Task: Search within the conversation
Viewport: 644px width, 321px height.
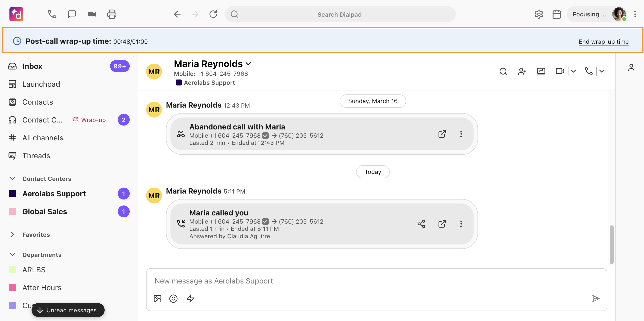Action: coord(503,72)
